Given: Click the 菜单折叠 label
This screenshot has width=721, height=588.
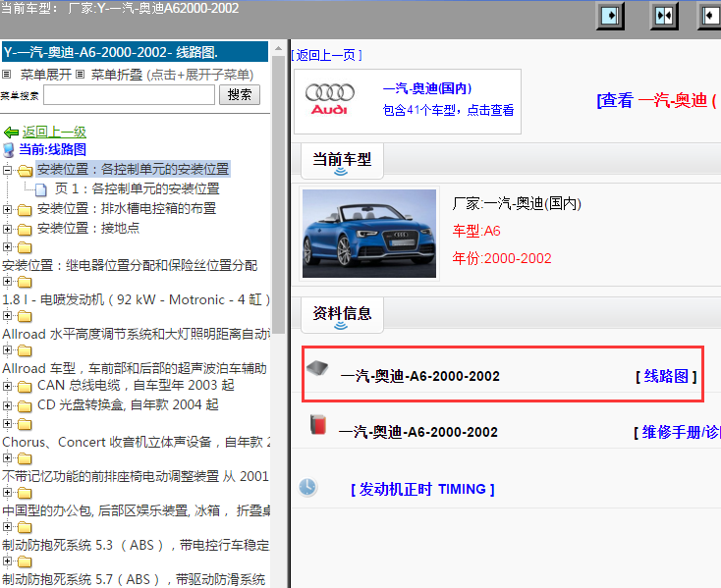Looking at the screenshot, I should pyautogui.click(x=117, y=75).
